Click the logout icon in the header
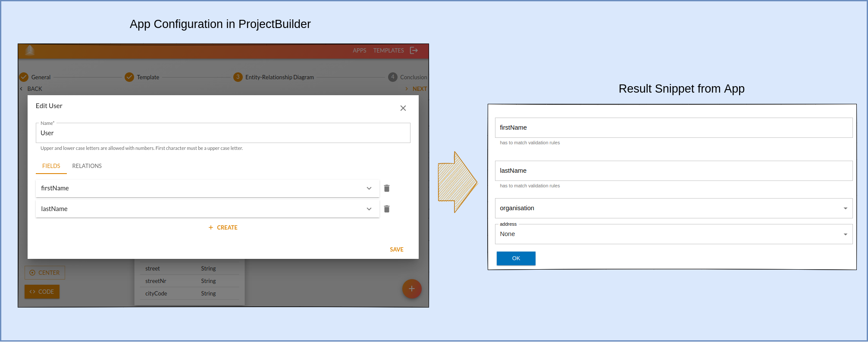The height and width of the screenshot is (342, 868). (414, 50)
